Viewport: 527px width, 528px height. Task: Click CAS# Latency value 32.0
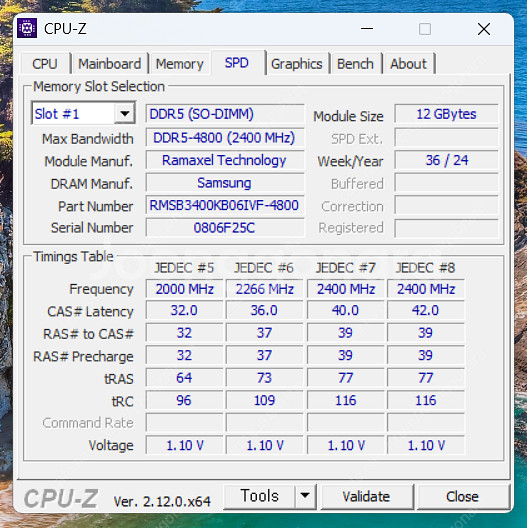pyautogui.click(x=185, y=310)
